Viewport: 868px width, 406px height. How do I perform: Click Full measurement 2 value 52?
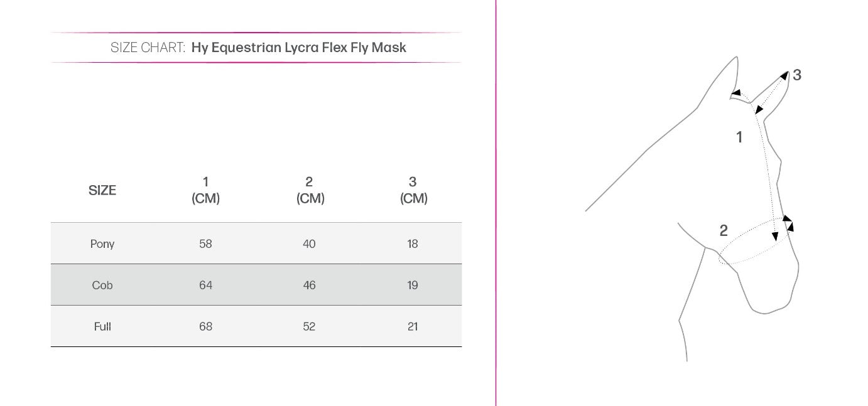[x=309, y=326]
